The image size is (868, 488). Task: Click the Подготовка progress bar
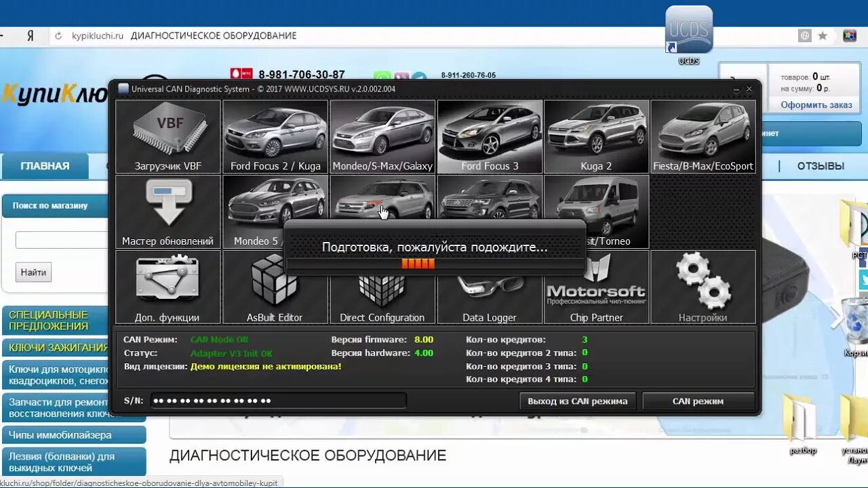(434, 263)
